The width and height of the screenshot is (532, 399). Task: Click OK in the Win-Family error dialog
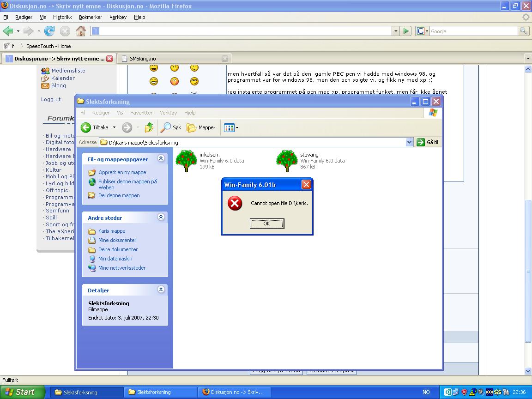pyautogui.click(x=266, y=224)
